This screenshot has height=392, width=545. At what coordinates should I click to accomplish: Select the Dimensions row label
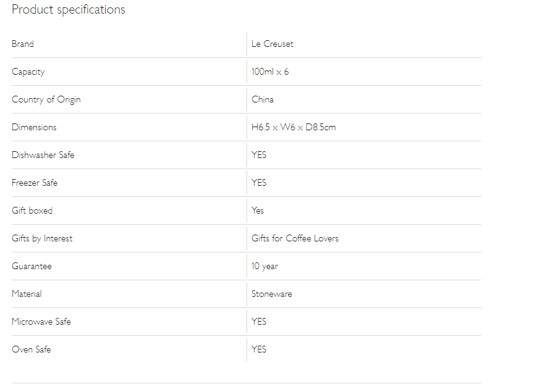click(x=34, y=127)
